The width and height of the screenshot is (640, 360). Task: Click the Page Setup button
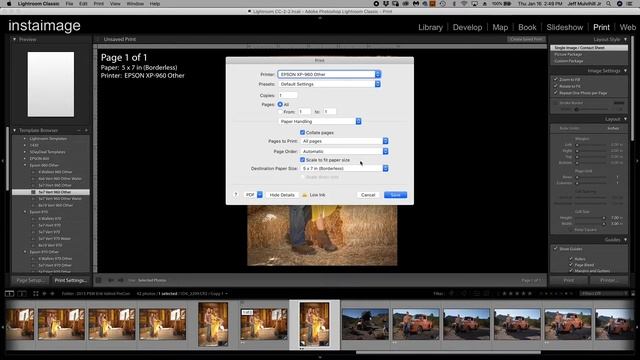point(30,280)
